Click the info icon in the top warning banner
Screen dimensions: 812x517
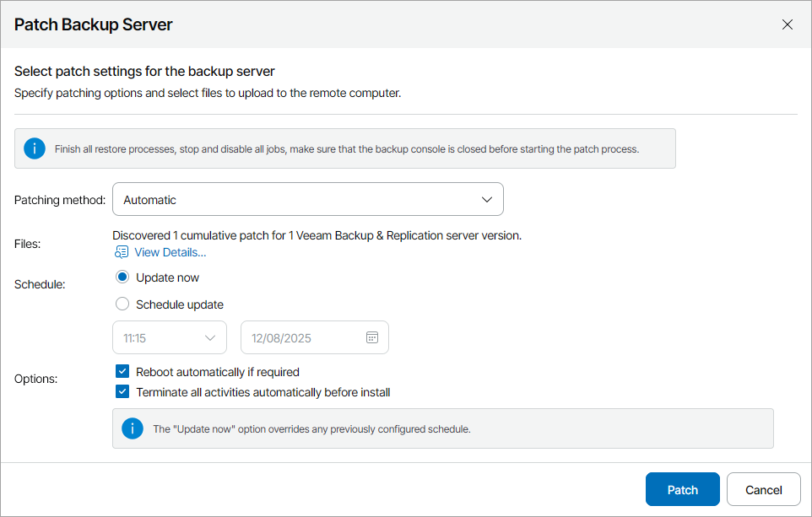tap(35, 148)
